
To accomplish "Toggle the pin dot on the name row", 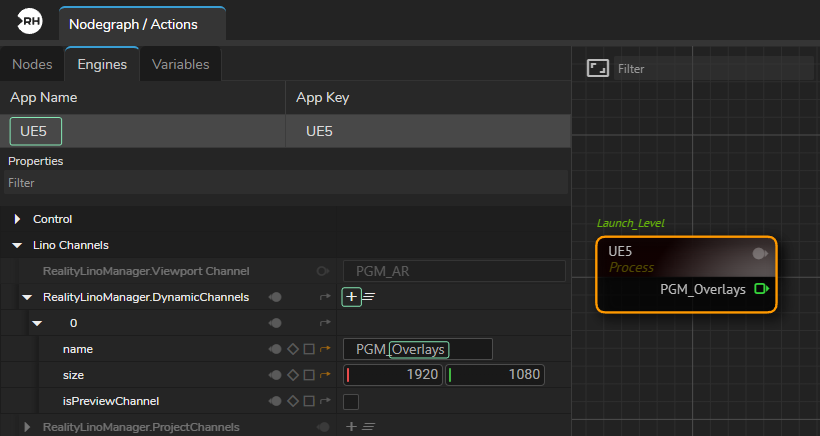I will click(x=274, y=349).
